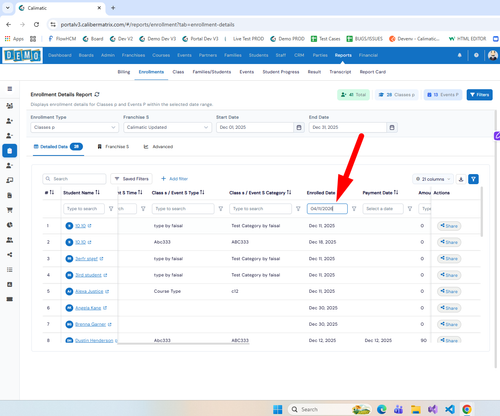This screenshot has width=500, height=416.
Task: Go to Dashboard in top navigation
Action: tap(60, 55)
